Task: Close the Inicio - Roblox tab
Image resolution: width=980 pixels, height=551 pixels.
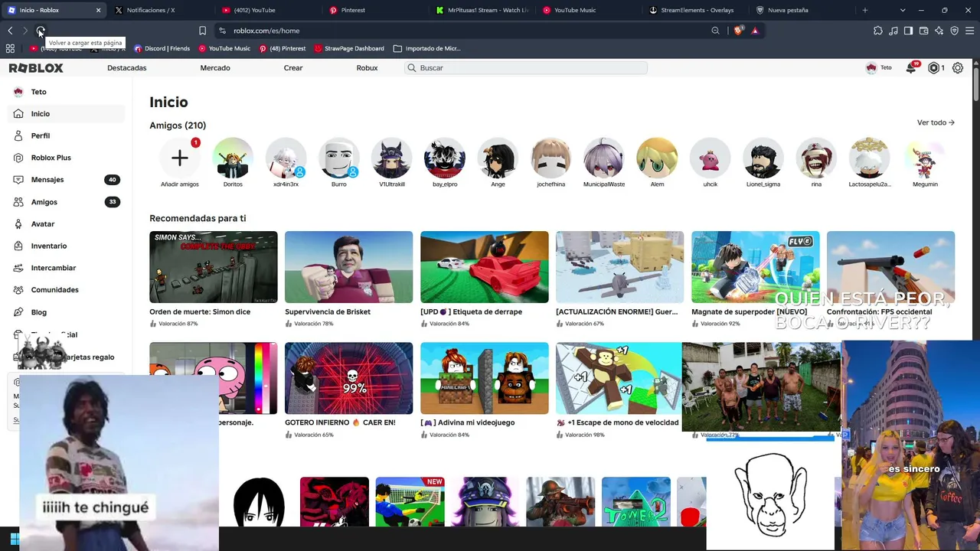Action: 98,10
